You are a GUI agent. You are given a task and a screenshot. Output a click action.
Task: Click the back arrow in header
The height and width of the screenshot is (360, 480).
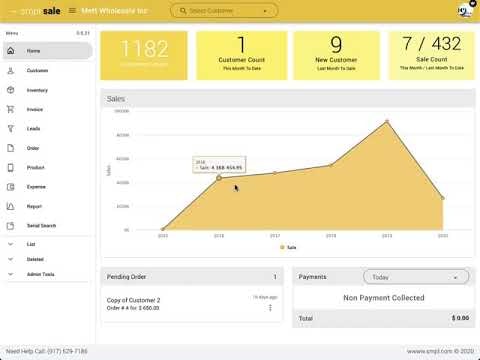pyautogui.click(x=12, y=11)
